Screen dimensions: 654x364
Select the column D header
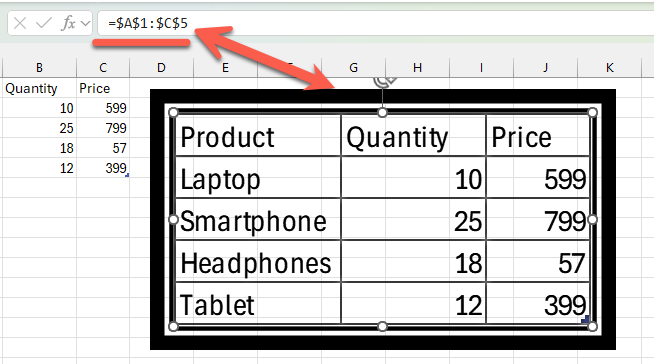(161, 68)
